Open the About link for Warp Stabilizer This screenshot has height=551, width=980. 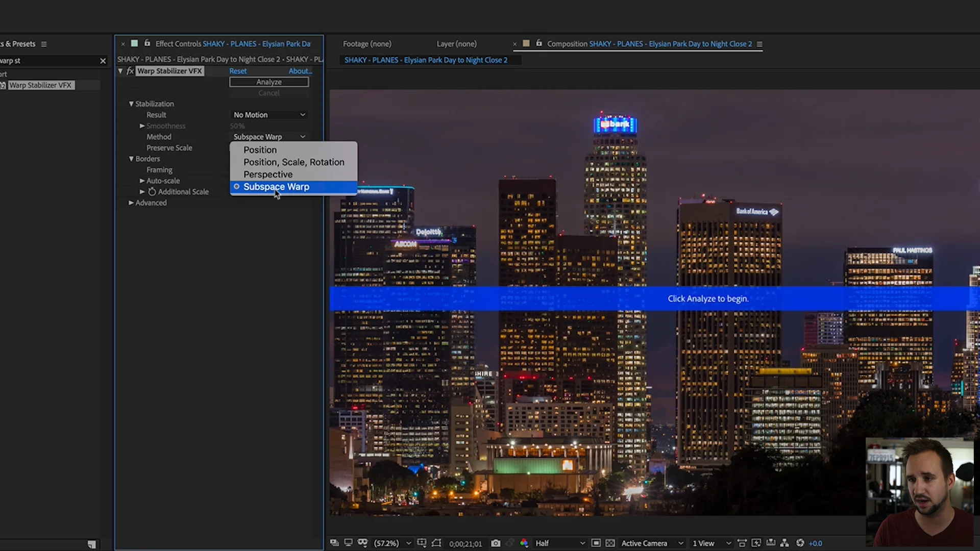tap(300, 71)
